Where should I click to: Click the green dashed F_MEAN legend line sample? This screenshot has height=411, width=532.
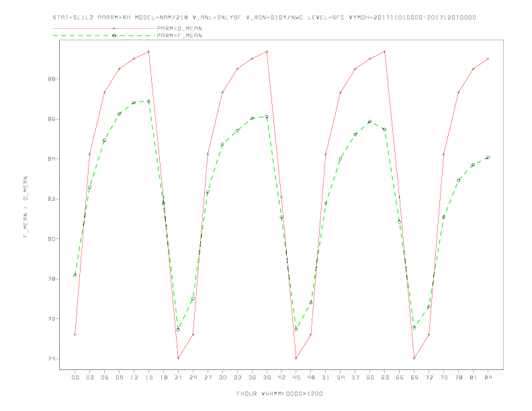pyautogui.click(x=104, y=36)
